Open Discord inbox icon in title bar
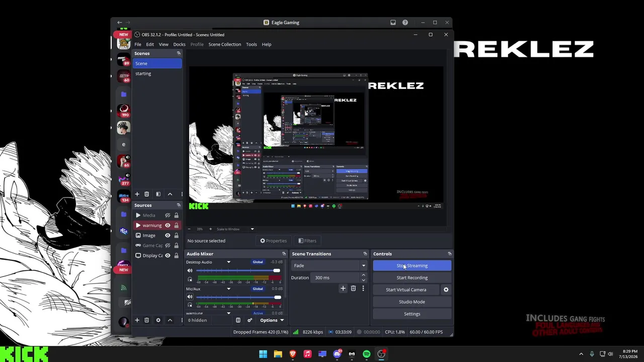Viewport: 644px width, 362px height. pyautogui.click(x=393, y=23)
